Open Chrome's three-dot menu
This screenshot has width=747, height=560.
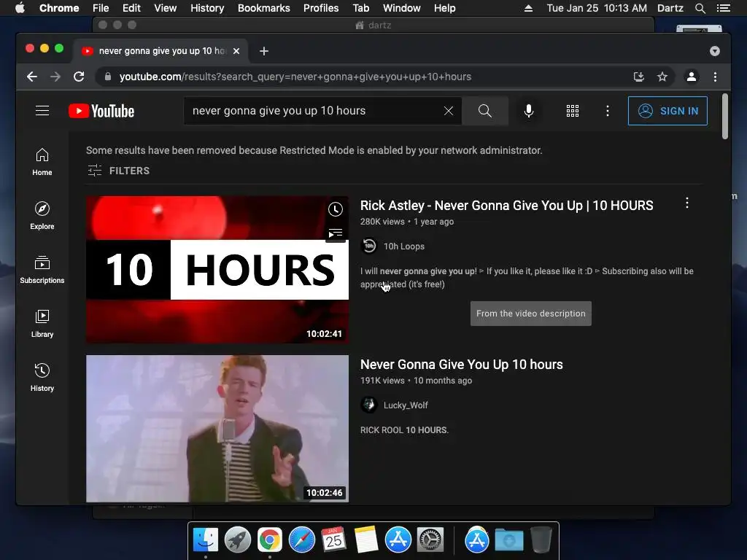[715, 77]
